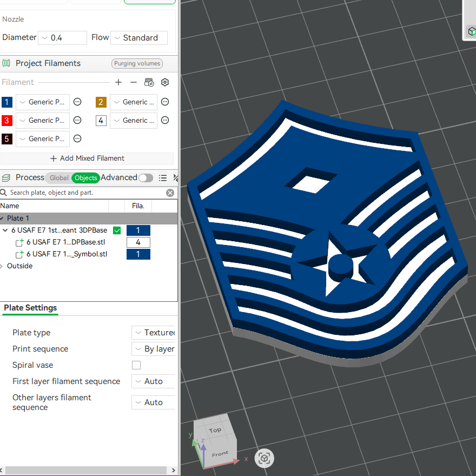Click the horizontal scrollbar right arrow
The width and height of the screenshot is (476, 476).
pyautogui.click(x=173, y=470)
